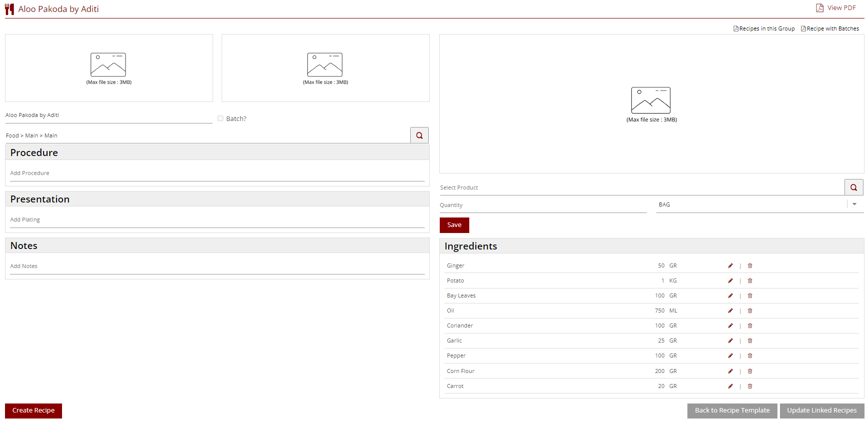
Task: Click the large image upload placeholder on the right
Action: tap(651, 104)
